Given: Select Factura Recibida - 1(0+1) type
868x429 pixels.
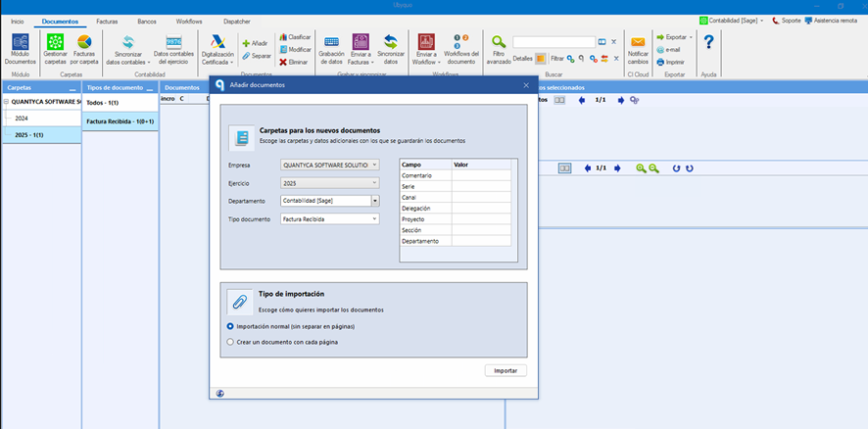Looking at the screenshot, I should (121, 121).
